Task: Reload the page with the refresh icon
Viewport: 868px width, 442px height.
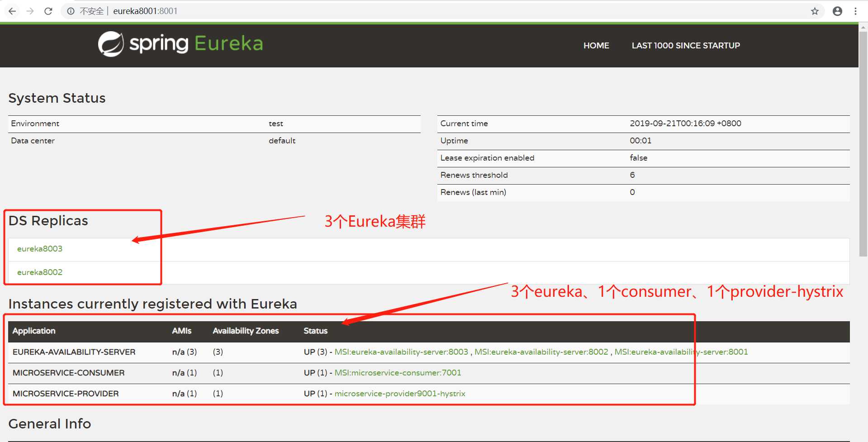Action: click(x=48, y=11)
